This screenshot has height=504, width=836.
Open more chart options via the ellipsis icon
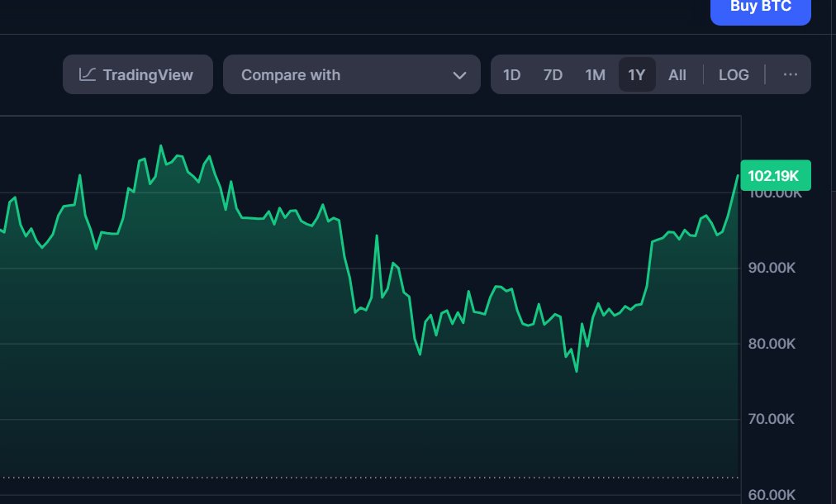tap(791, 74)
